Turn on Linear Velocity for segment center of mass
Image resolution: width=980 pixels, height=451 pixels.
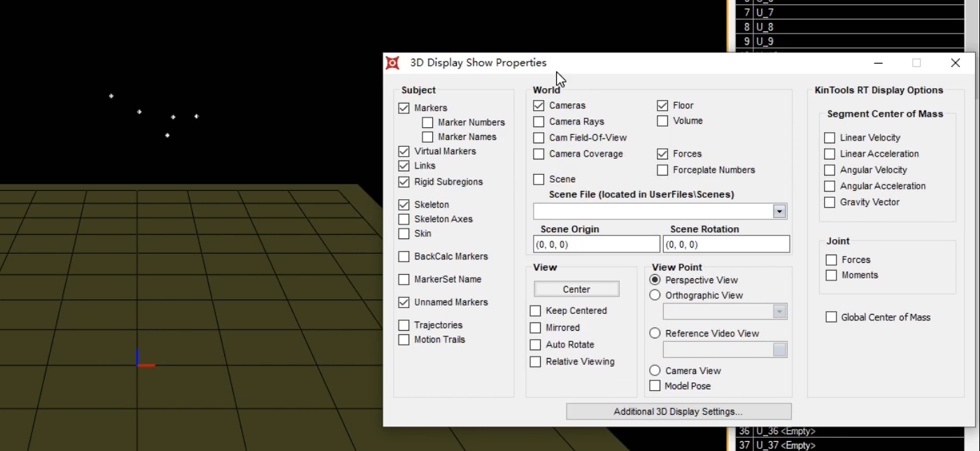point(830,137)
